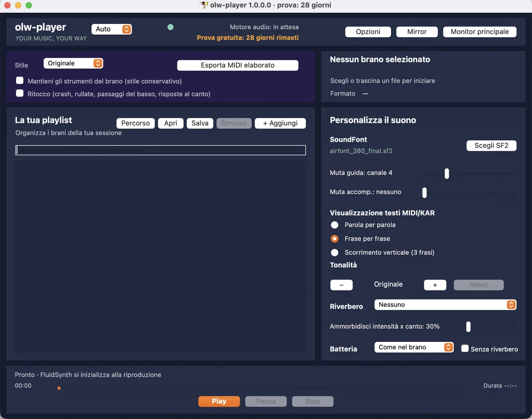The height and width of the screenshot is (419, 532).
Task: Focus the playlist search field
Action: click(x=160, y=150)
